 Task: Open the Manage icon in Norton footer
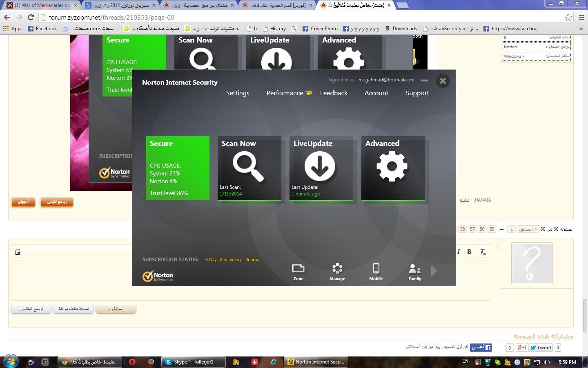(337, 272)
